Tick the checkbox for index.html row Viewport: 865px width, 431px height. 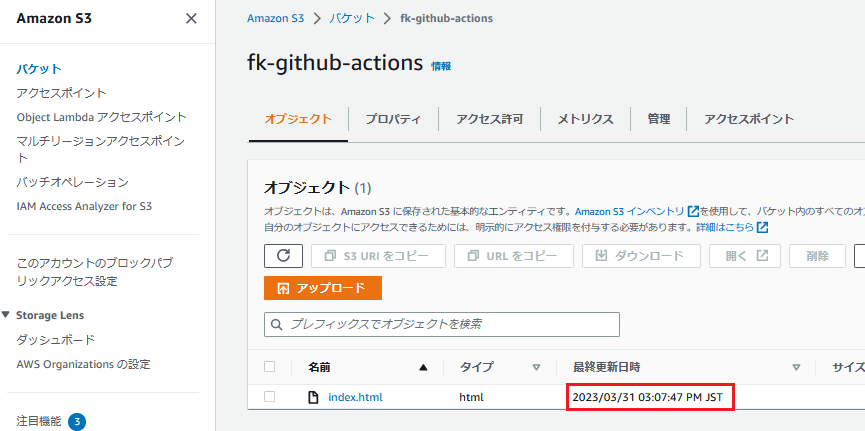[269, 397]
